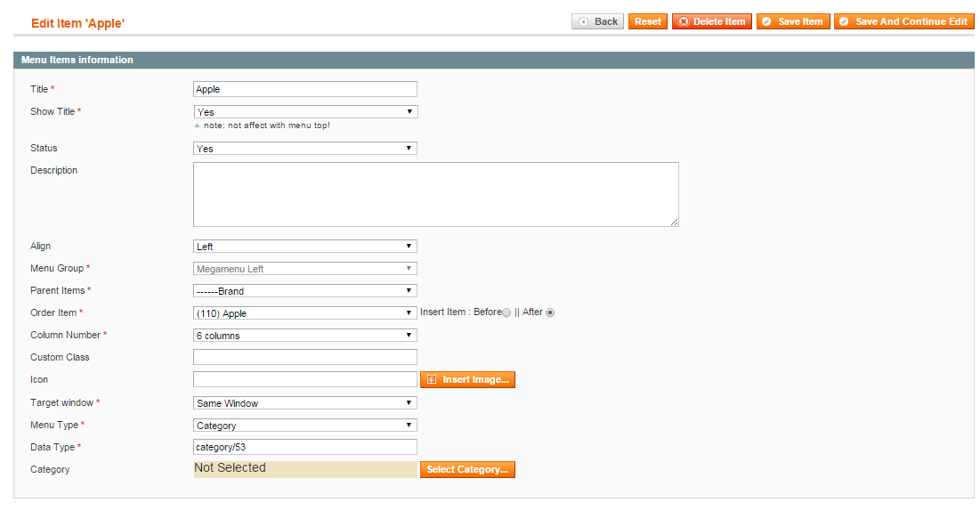Open the Select Category button
The height and width of the screenshot is (511, 980).
[467, 470]
